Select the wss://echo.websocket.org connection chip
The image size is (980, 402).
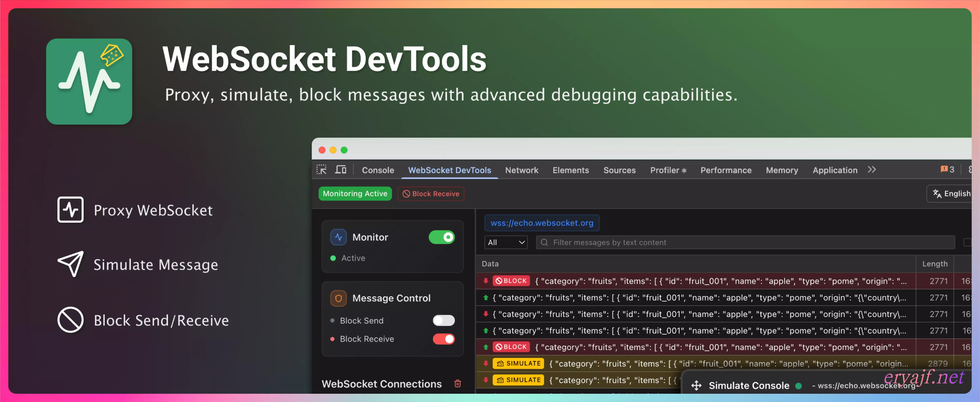(x=542, y=223)
